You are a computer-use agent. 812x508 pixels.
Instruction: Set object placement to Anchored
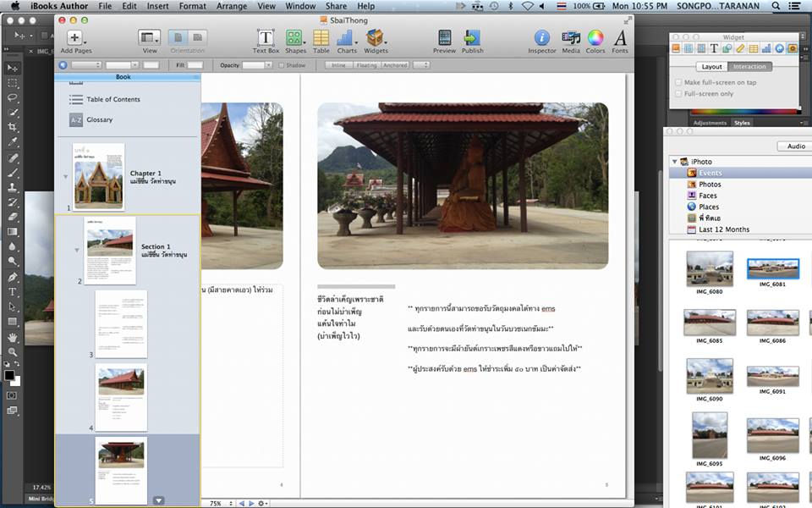point(395,65)
